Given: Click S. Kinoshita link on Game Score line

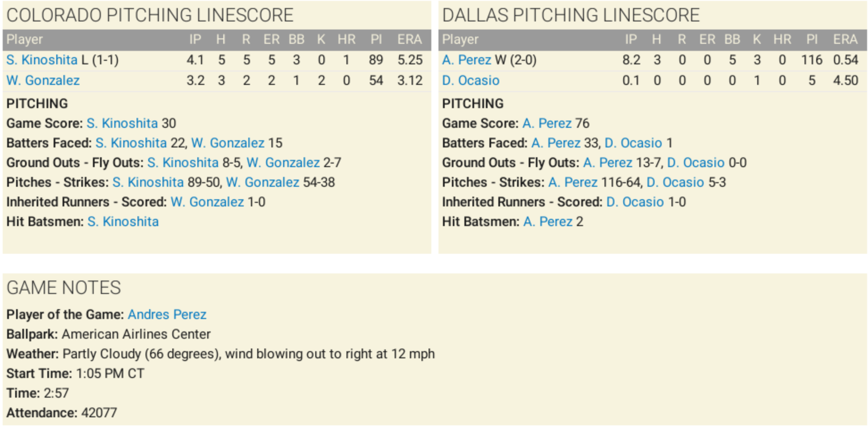Looking at the screenshot, I should tap(122, 123).
